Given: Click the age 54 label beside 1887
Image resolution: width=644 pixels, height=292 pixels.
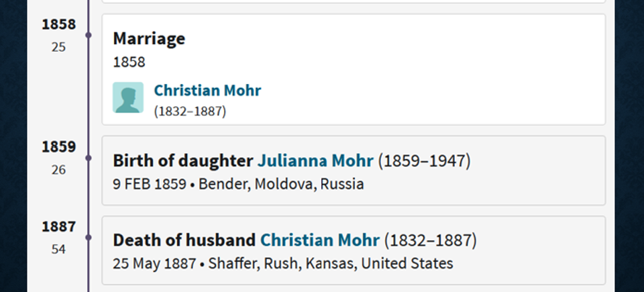Looking at the screenshot, I should tap(59, 250).
